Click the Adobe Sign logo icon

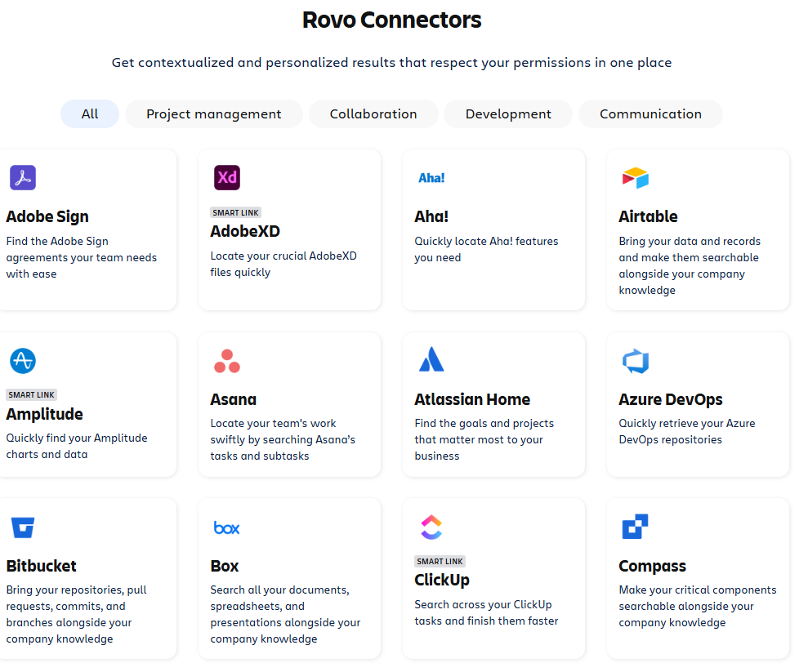[x=23, y=178]
